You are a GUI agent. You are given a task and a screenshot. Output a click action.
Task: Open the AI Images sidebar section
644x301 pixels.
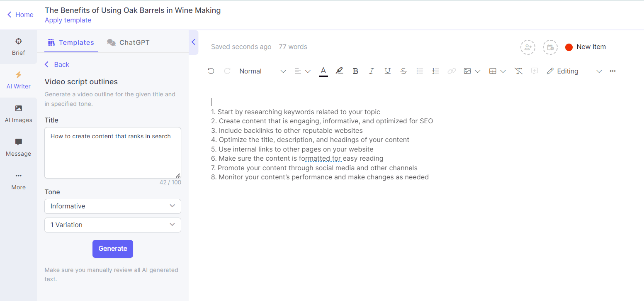pyautogui.click(x=18, y=114)
